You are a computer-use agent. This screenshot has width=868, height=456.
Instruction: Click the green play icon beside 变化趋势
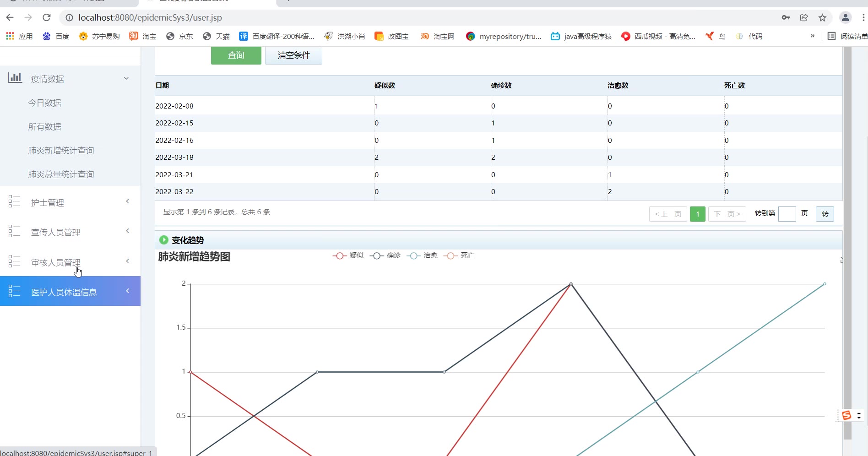tap(163, 240)
